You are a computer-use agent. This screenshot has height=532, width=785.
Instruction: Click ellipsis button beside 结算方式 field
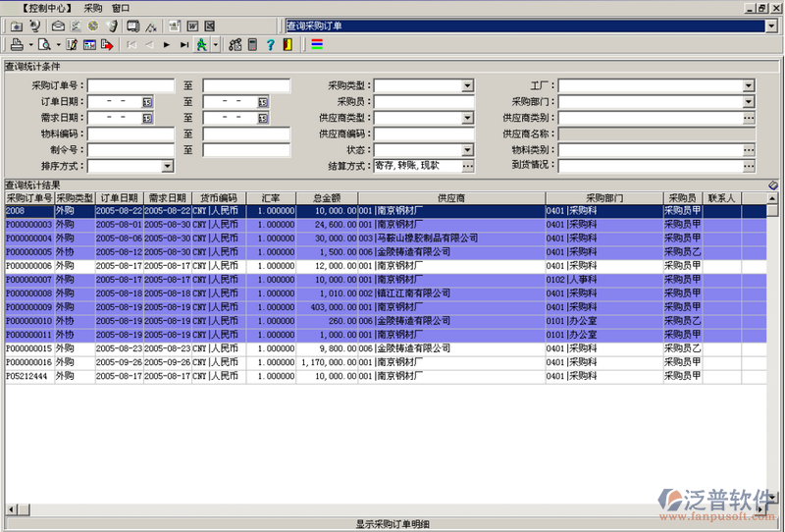coord(468,166)
